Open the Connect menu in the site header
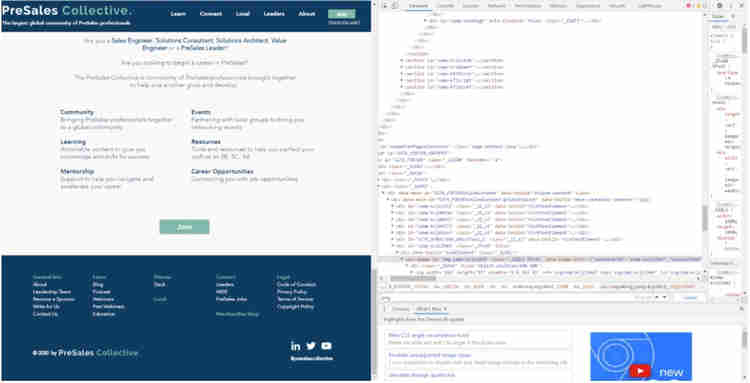 tap(211, 14)
